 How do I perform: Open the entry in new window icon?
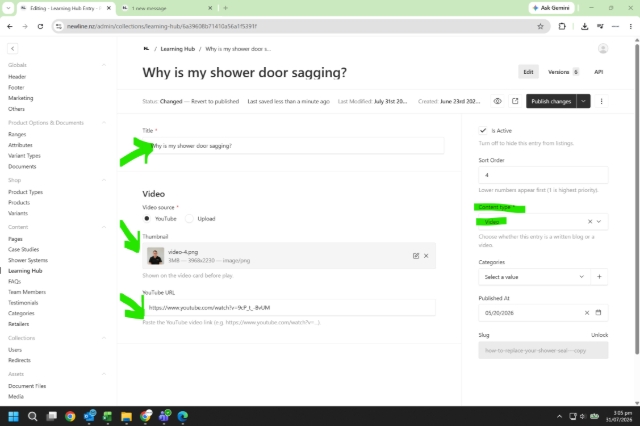[x=515, y=101]
